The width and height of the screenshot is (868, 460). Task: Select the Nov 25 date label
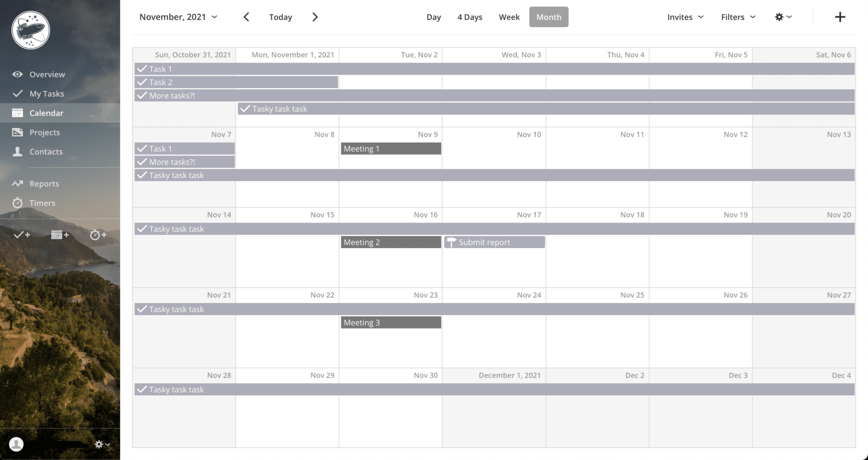[x=632, y=295]
